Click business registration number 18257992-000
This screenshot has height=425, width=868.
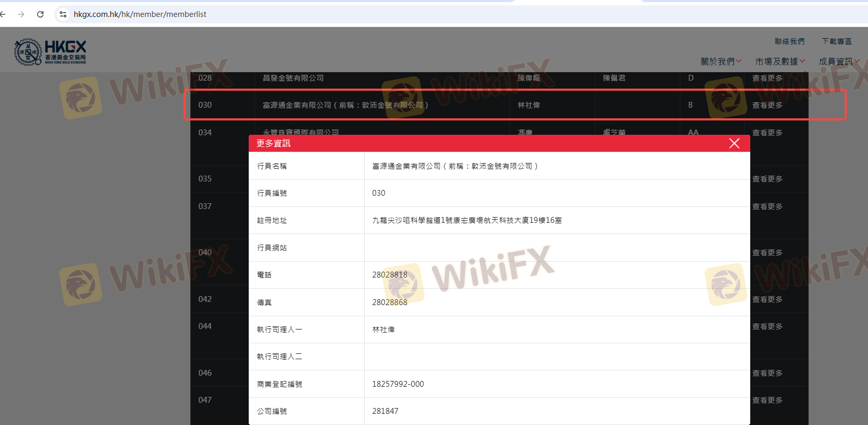coord(398,384)
